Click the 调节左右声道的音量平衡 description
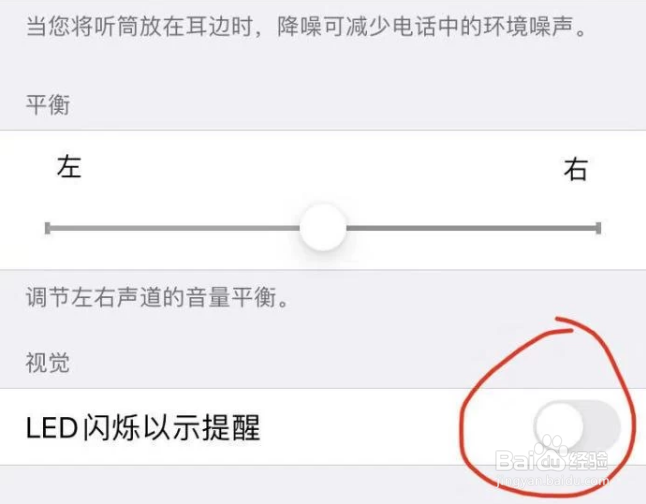Image resolution: width=646 pixels, height=504 pixels. tap(157, 297)
